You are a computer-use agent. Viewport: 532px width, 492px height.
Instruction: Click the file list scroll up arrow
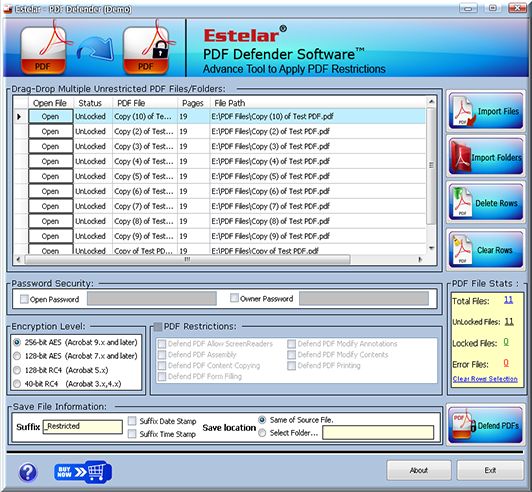point(431,101)
